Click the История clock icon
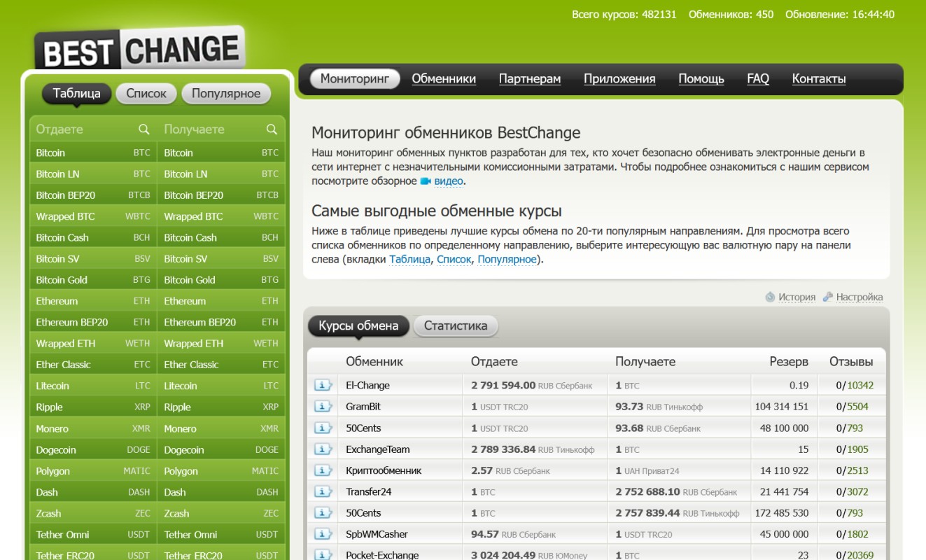Image resolution: width=926 pixels, height=560 pixels. pyautogui.click(x=770, y=297)
